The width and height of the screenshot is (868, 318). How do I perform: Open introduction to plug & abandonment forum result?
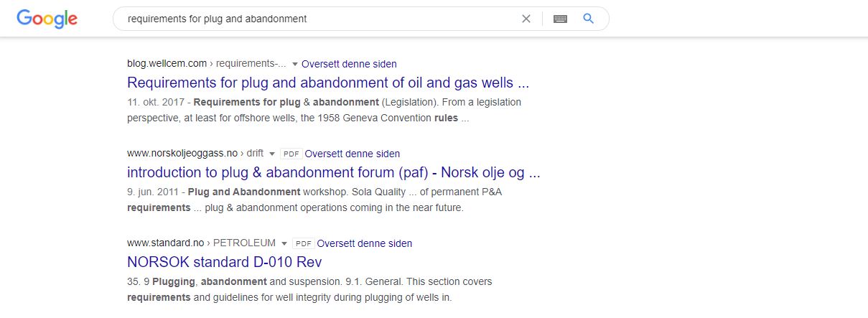(x=333, y=172)
